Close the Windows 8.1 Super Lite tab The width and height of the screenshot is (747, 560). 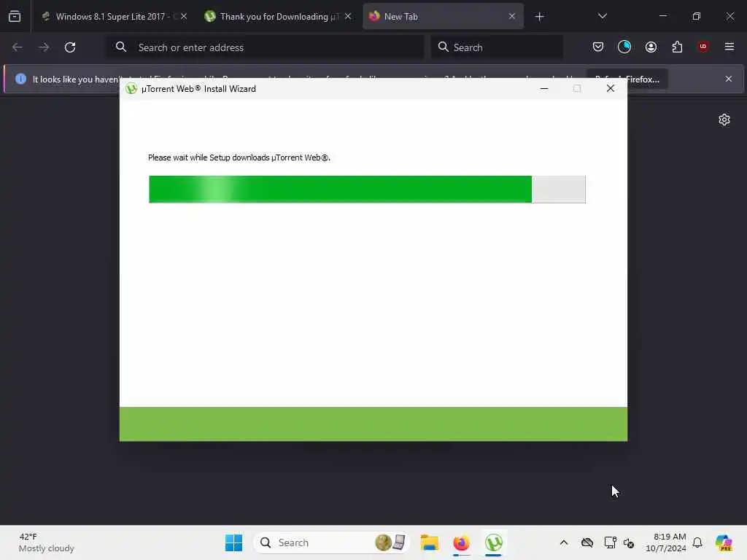pos(184,17)
